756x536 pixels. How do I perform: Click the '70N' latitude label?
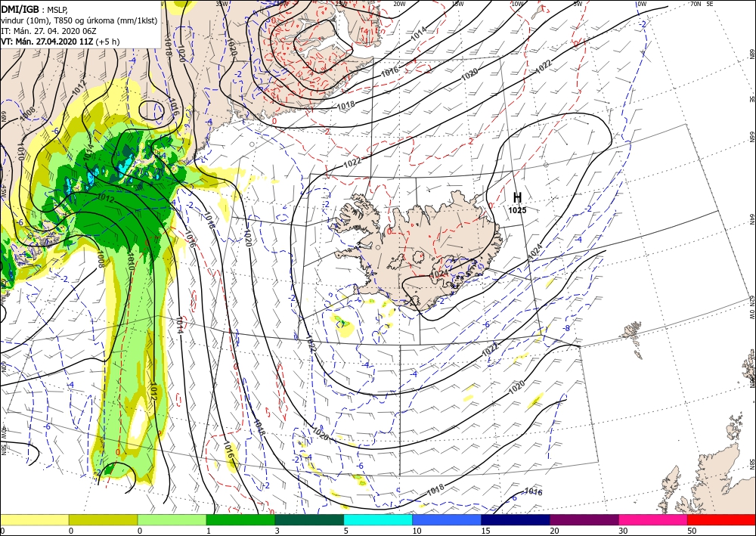[696, 4]
